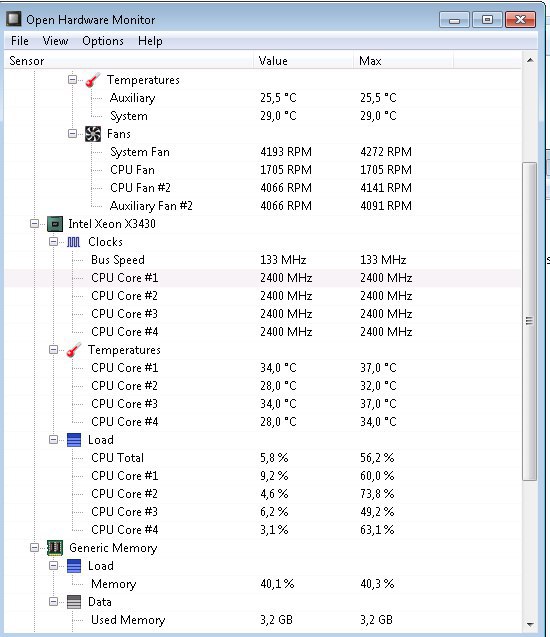Open the View menu
The width and height of the screenshot is (550, 637).
pos(55,41)
